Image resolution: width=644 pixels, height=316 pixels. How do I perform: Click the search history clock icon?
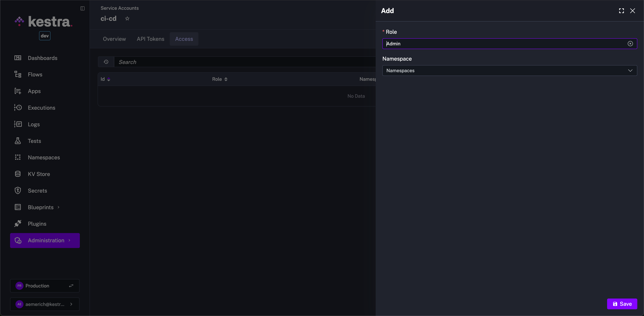pos(106,62)
